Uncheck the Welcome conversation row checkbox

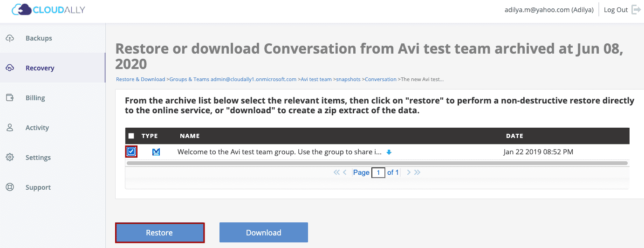pos(131,152)
